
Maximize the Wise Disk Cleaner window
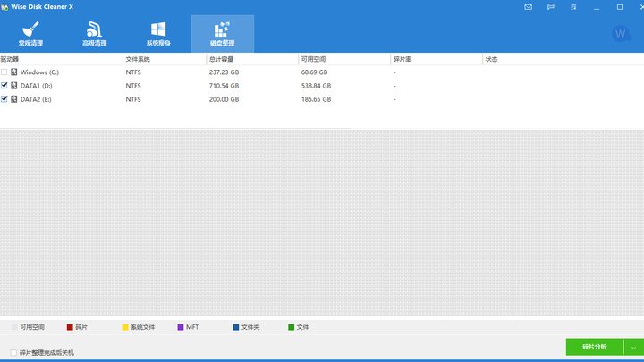tap(620, 7)
